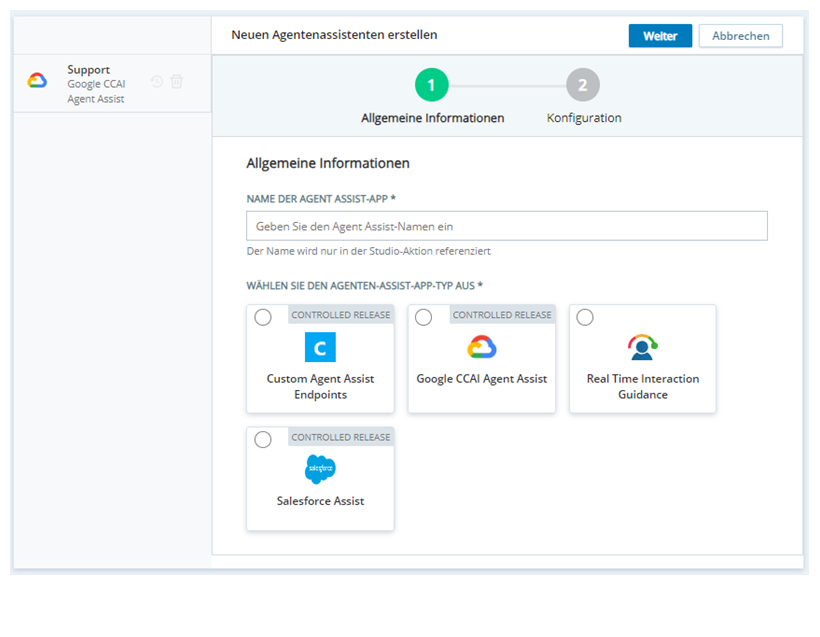Click the Abbrechen button
820x637 pixels.
[x=741, y=36]
